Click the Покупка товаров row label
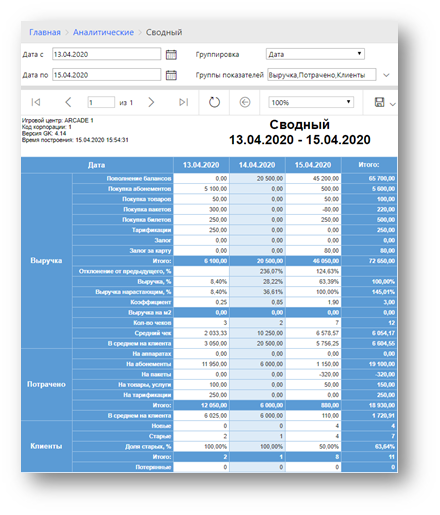440x515 pixels. pos(146,199)
